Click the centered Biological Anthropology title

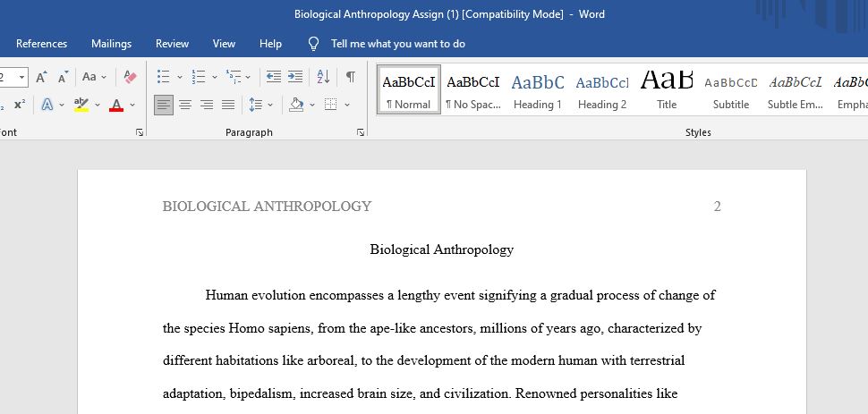click(442, 249)
